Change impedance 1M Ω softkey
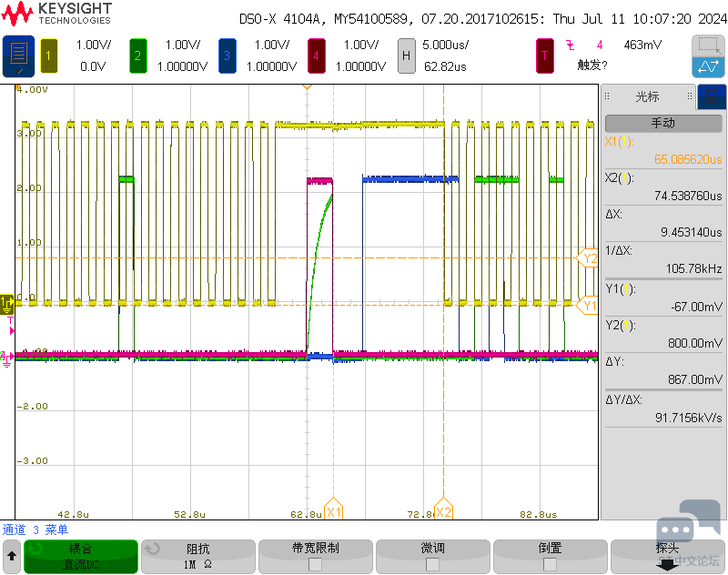This screenshot has width=728, height=575. coord(198,556)
